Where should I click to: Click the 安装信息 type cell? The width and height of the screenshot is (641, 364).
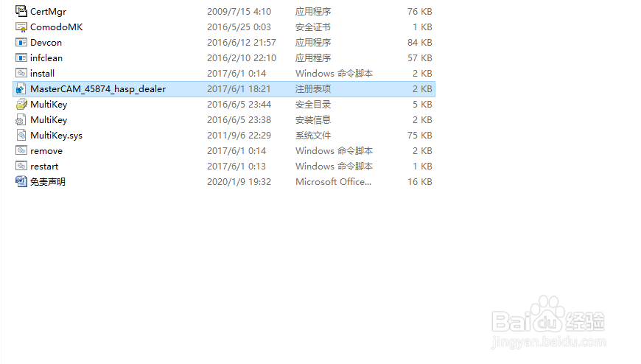313,120
